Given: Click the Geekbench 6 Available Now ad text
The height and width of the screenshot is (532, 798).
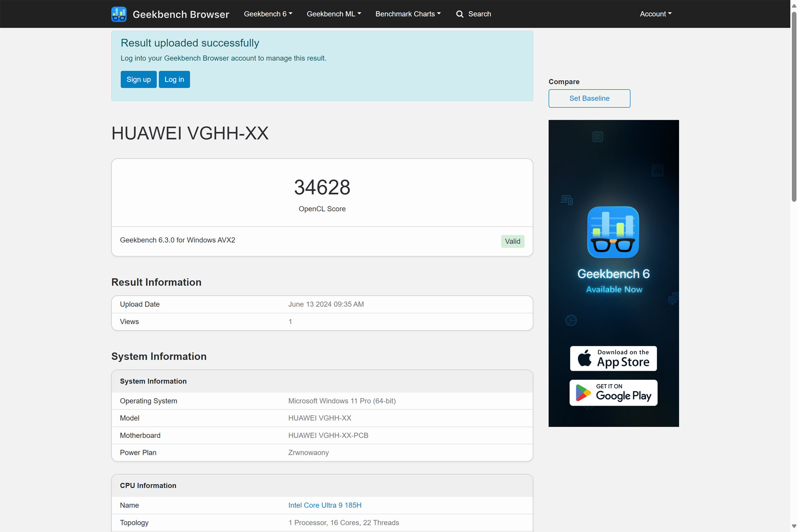Looking at the screenshot, I should (614, 281).
